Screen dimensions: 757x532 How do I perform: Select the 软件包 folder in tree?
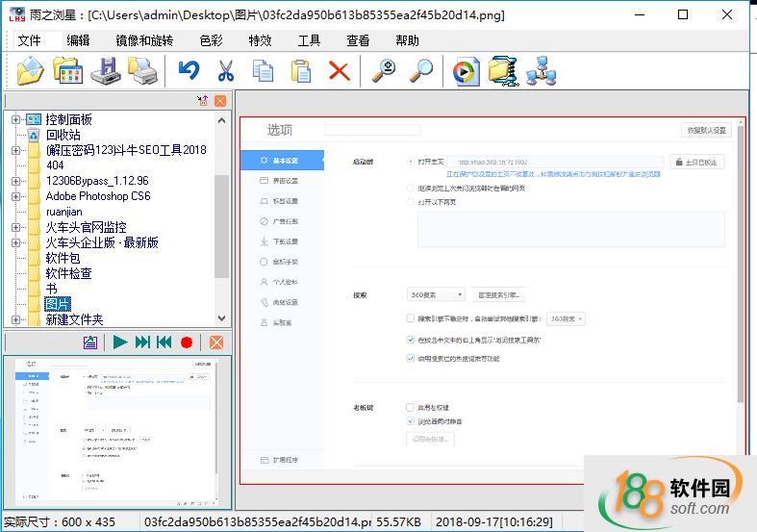63,258
